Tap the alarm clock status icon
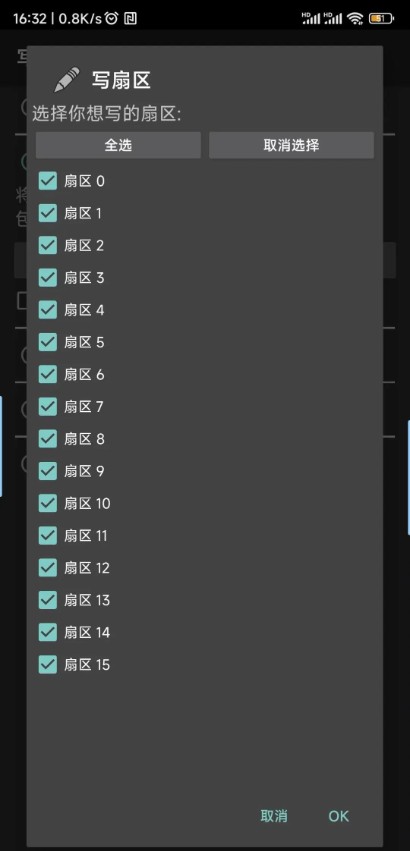The image size is (410, 851). coord(112,18)
